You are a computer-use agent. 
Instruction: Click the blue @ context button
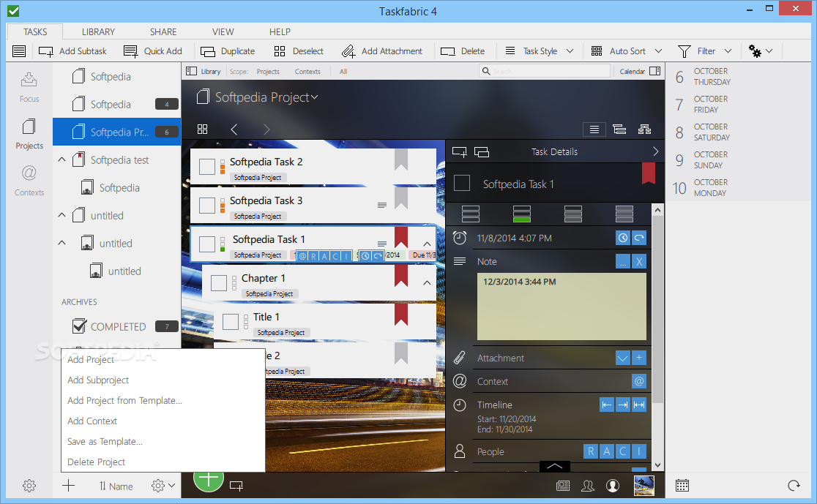(639, 381)
